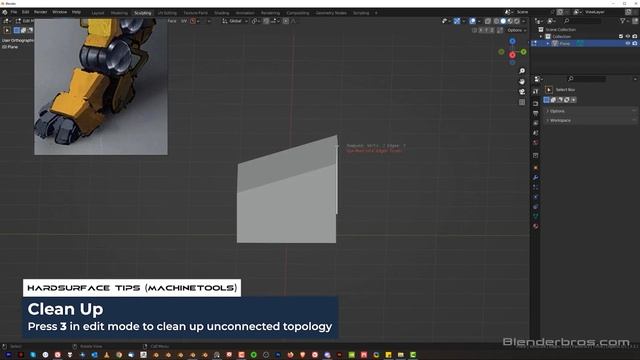Hide the Collection with eye icon
This screenshot has width=640, height=360.
coord(628,36)
